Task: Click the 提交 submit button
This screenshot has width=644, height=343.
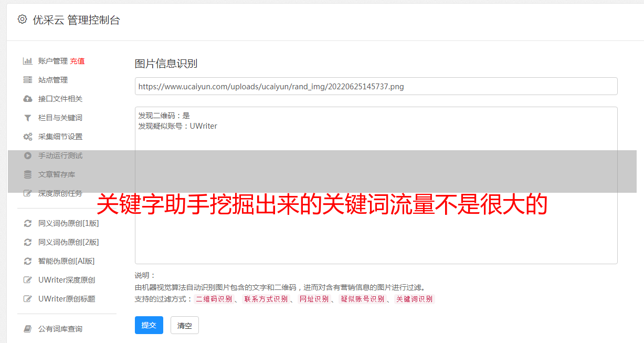Action: [x=149, y=325]
